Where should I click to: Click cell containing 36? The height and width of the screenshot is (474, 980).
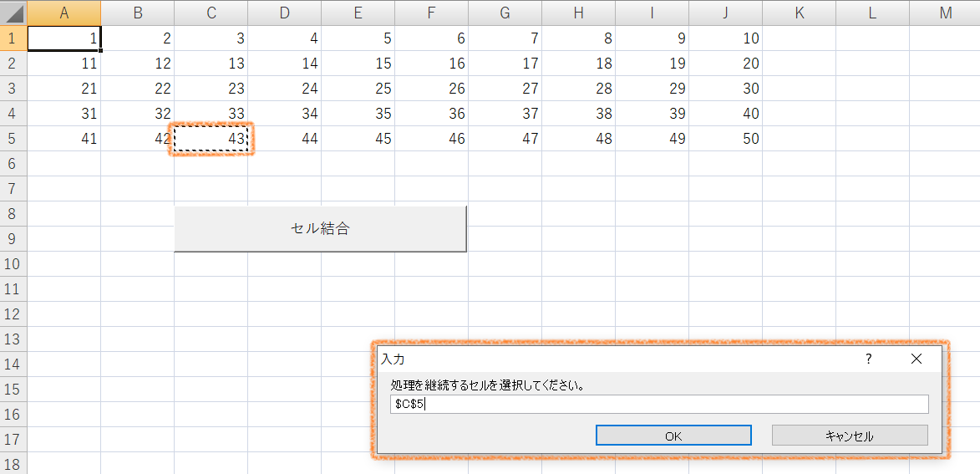coord(431,113)
